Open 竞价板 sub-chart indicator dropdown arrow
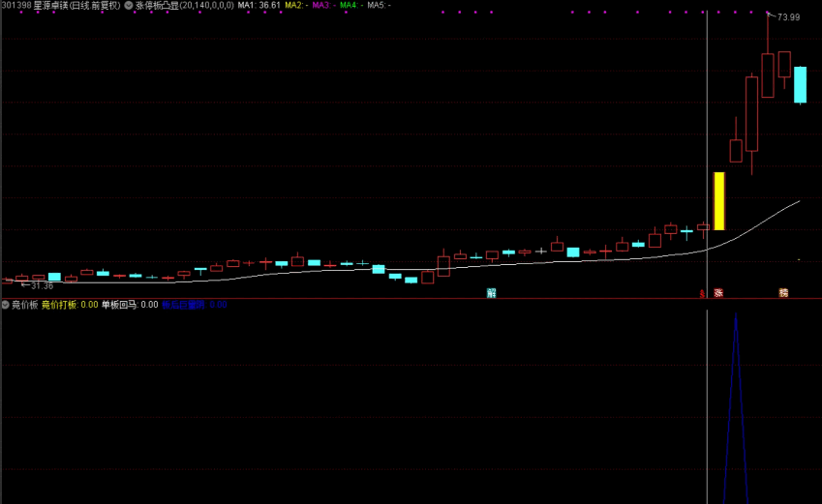This screenshot has width=822, height=504. [x=5, y=305]
